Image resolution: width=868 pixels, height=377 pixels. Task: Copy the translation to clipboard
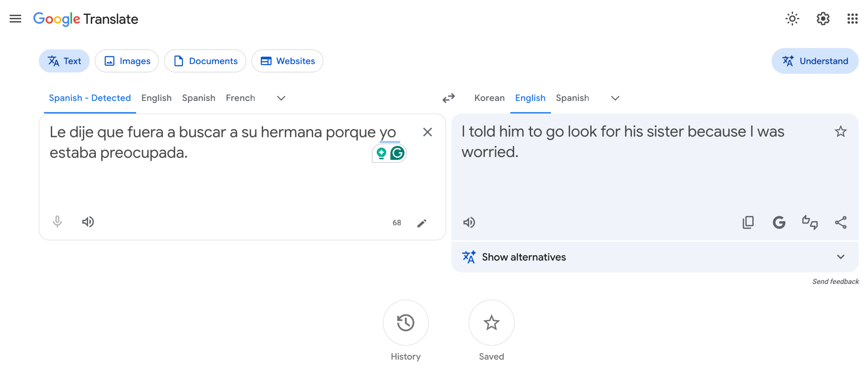click(748, 222)
